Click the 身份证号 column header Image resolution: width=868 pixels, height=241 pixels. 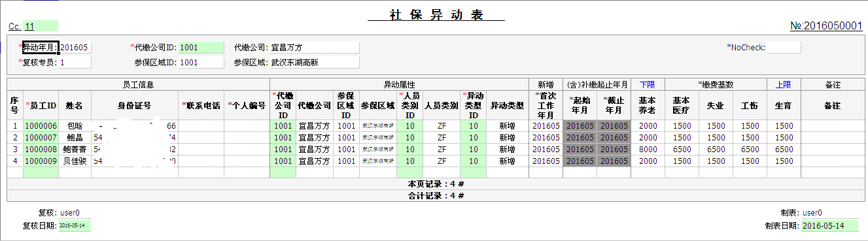click(134, 105)
